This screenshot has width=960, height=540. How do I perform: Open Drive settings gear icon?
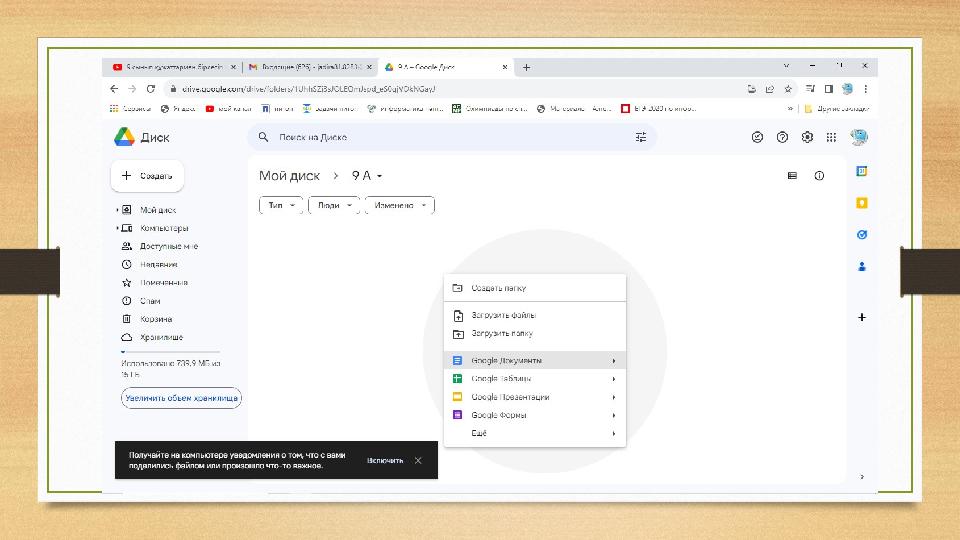807,137
